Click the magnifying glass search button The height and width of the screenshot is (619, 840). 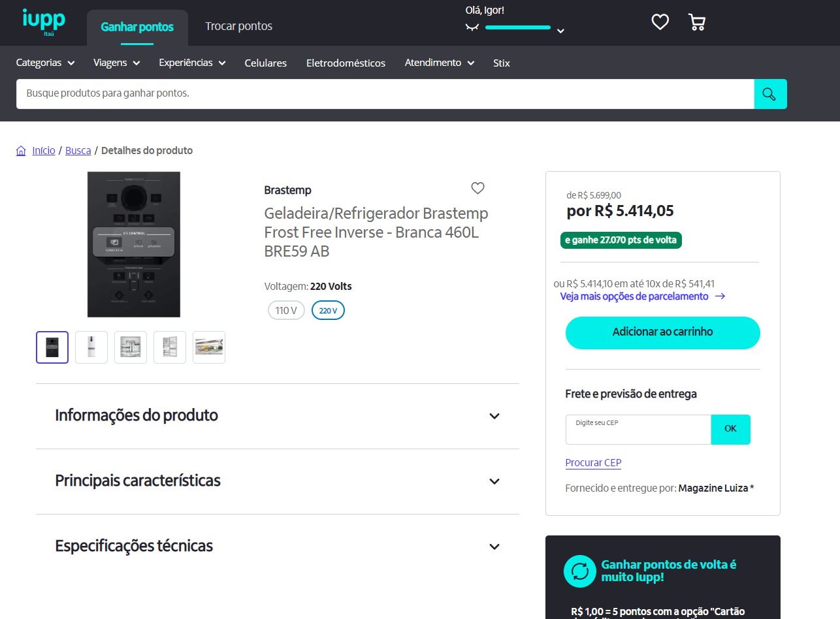(770, 94)
